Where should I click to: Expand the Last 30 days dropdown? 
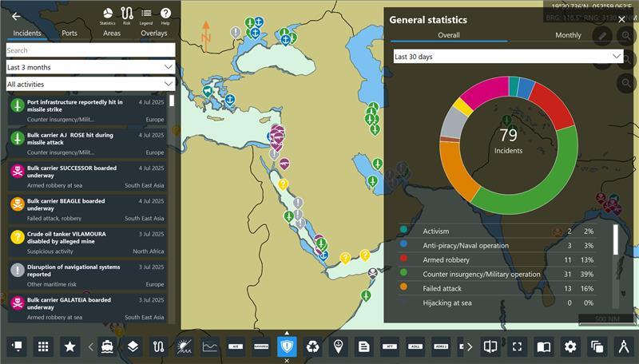click(508, 57)
